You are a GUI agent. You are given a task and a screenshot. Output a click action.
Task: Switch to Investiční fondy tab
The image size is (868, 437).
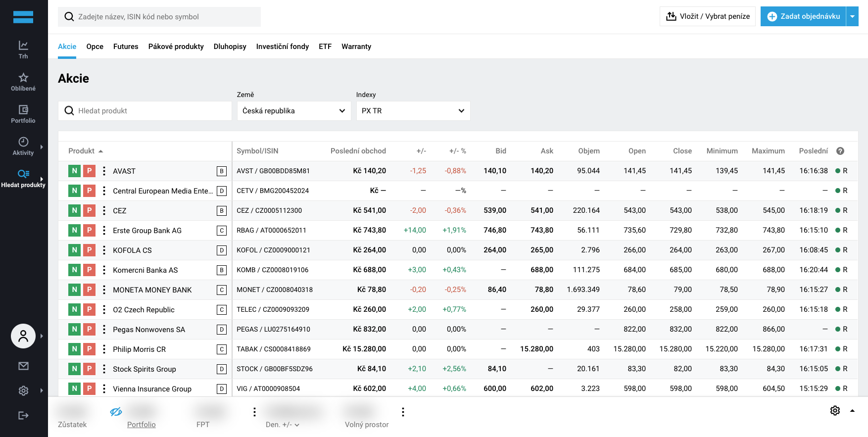282,47
